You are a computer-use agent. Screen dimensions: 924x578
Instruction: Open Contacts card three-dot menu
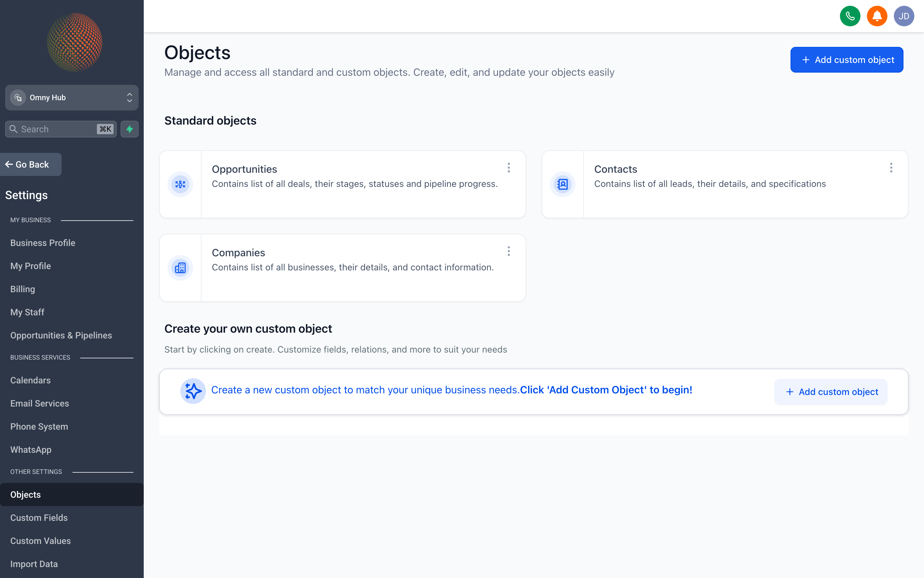891,168
